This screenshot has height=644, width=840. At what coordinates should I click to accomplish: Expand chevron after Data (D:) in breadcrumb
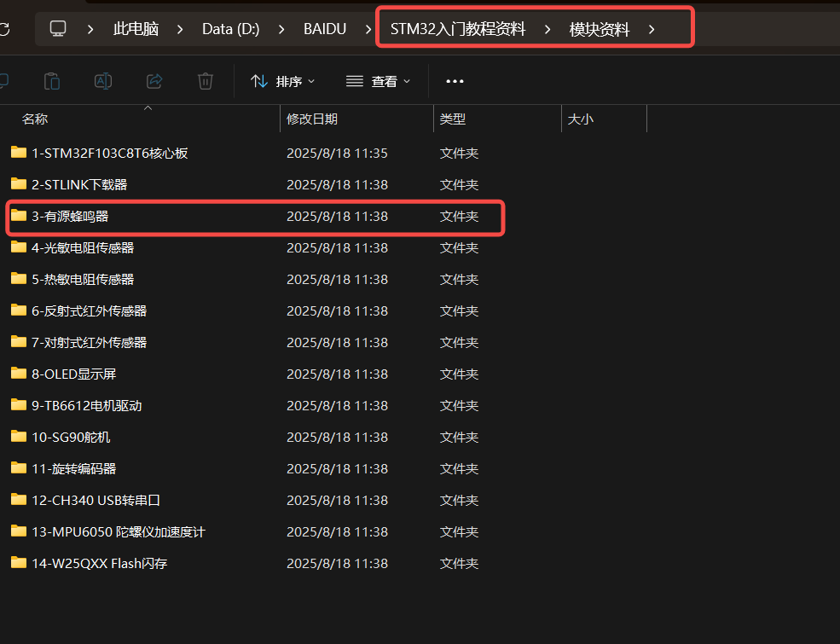281,29
